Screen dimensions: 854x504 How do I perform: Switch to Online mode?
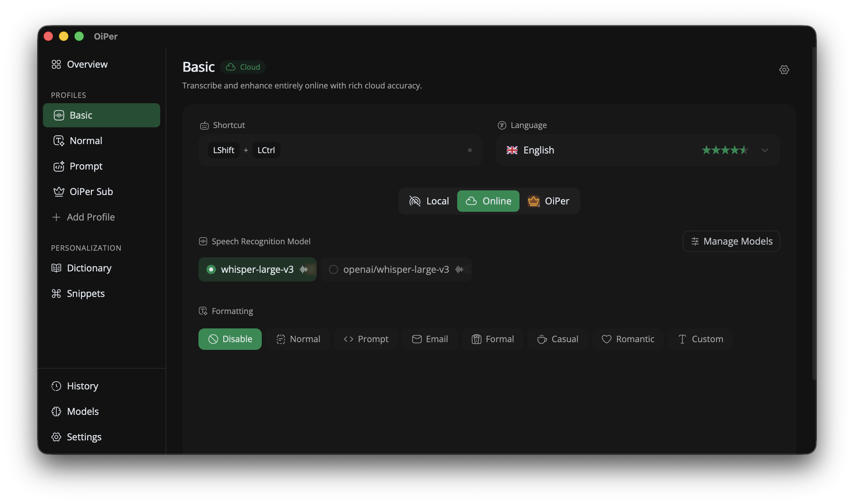tap(488, 201)
